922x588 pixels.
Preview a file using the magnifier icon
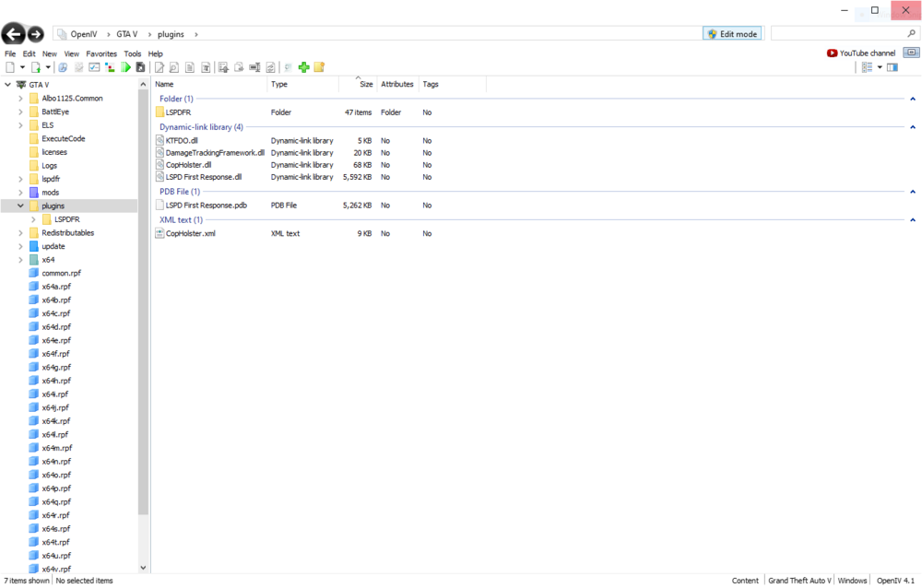(x=174, y=67)
